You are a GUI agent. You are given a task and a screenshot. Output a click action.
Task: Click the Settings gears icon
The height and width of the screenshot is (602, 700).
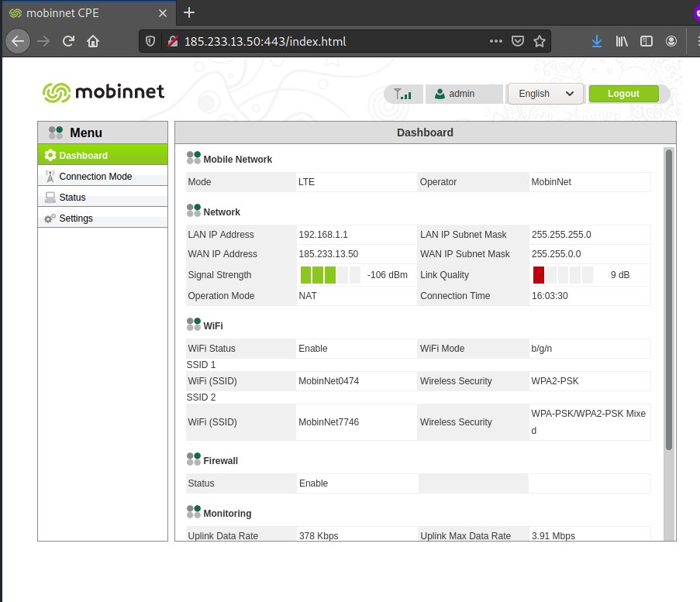(50, 218)
